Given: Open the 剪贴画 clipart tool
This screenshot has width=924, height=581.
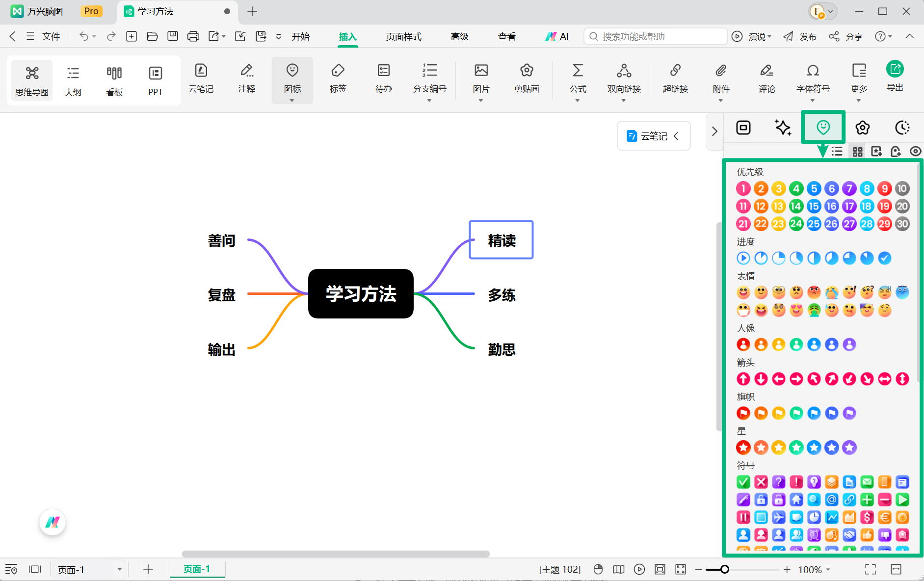Looking at the screenshot, I should [527, 79].
